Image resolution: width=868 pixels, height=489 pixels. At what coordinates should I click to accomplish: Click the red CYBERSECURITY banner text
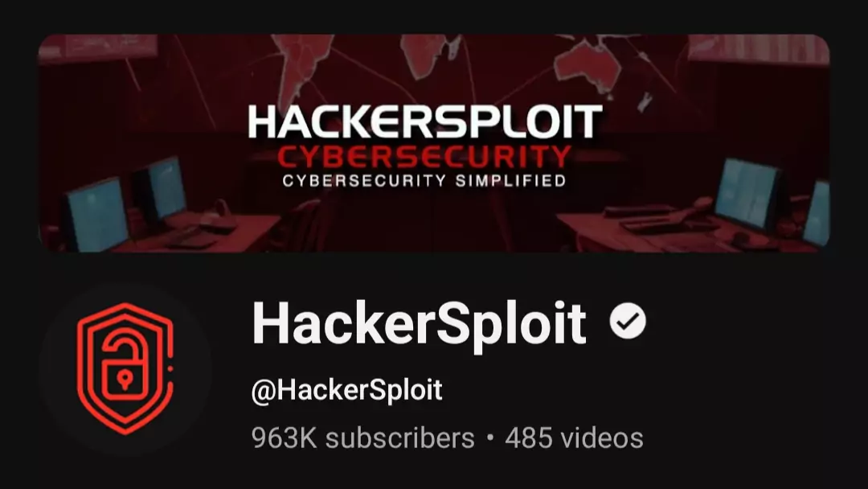[x=424, y=158]
